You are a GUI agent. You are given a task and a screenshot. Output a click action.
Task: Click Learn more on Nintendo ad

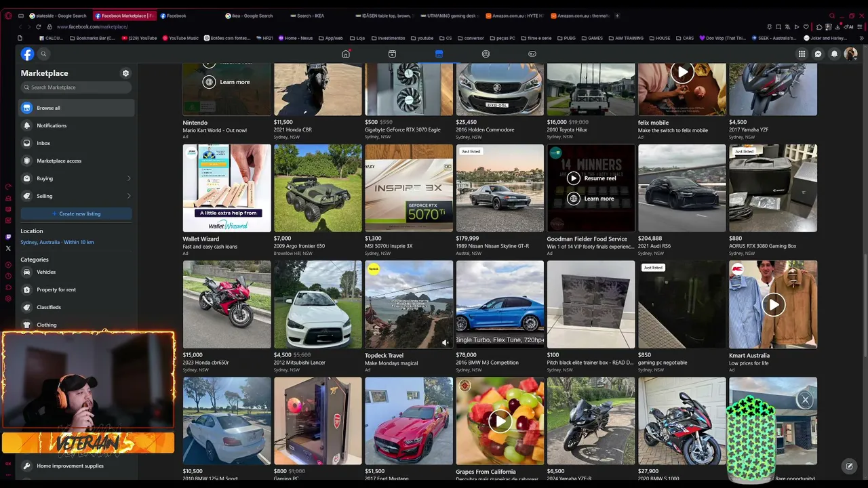tap(226, 82)
